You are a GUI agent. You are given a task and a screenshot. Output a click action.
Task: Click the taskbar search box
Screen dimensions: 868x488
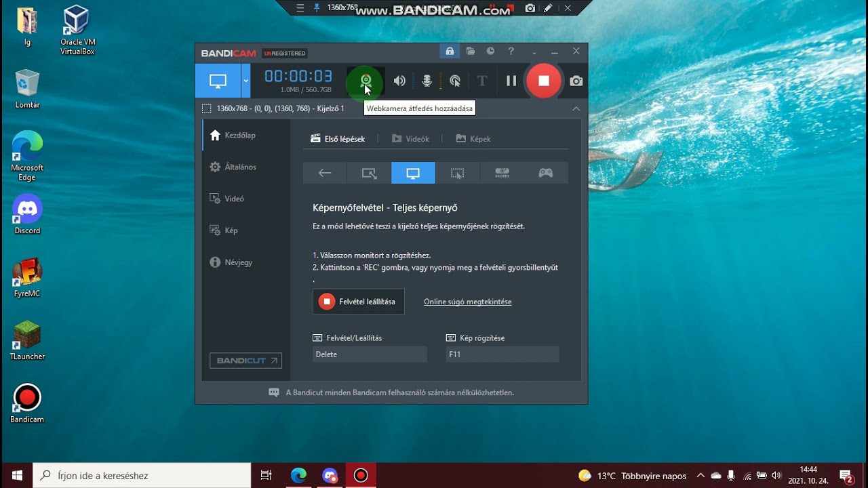coord(141,476)
